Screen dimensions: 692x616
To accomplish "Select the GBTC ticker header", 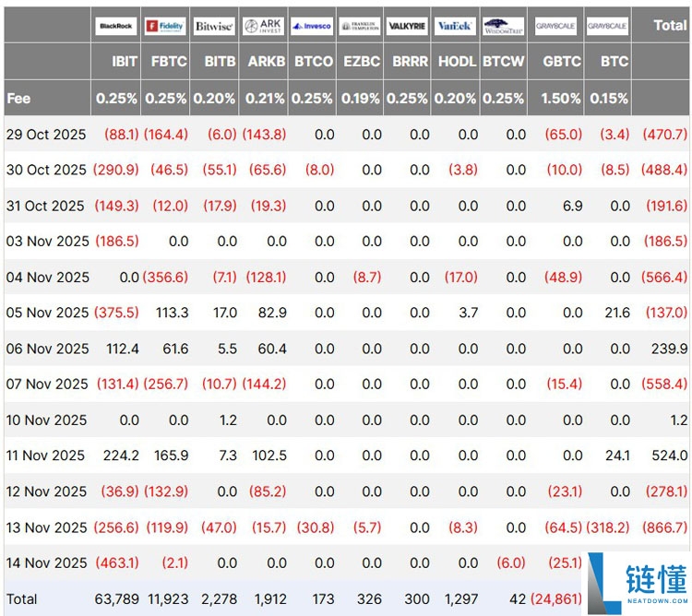I will click(562, 61).
